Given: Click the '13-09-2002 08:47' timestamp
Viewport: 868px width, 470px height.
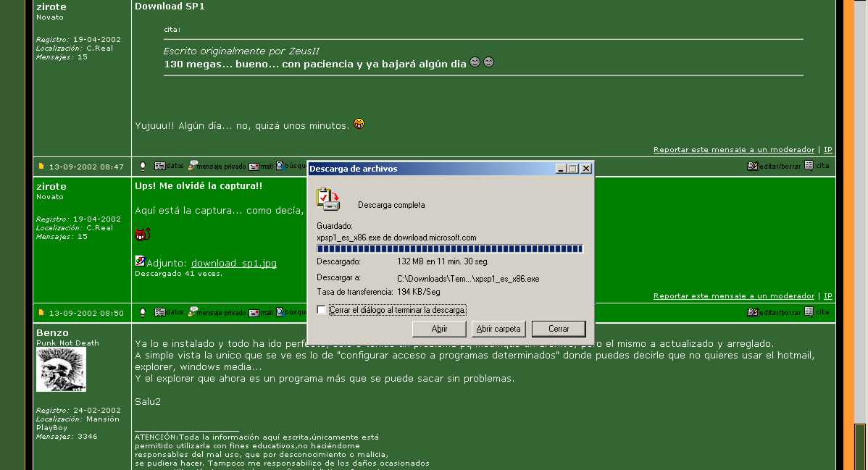Looking at the screenshot, I should coord(86,167).
